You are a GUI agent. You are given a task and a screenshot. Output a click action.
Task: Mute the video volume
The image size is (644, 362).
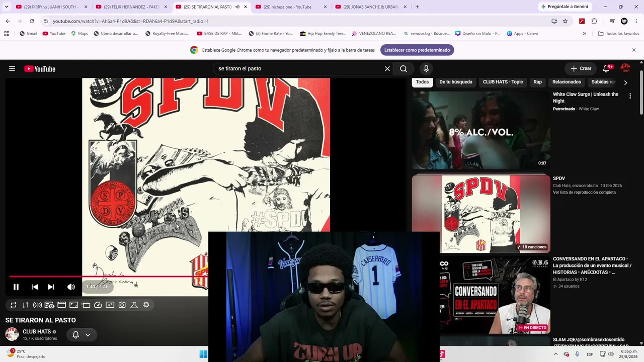click(x=71, y=287)
